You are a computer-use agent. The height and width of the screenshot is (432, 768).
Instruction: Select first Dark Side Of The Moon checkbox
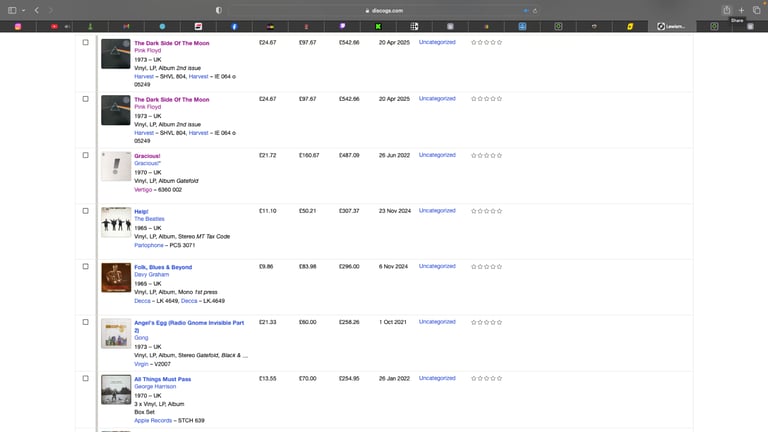tap(86, 43)
